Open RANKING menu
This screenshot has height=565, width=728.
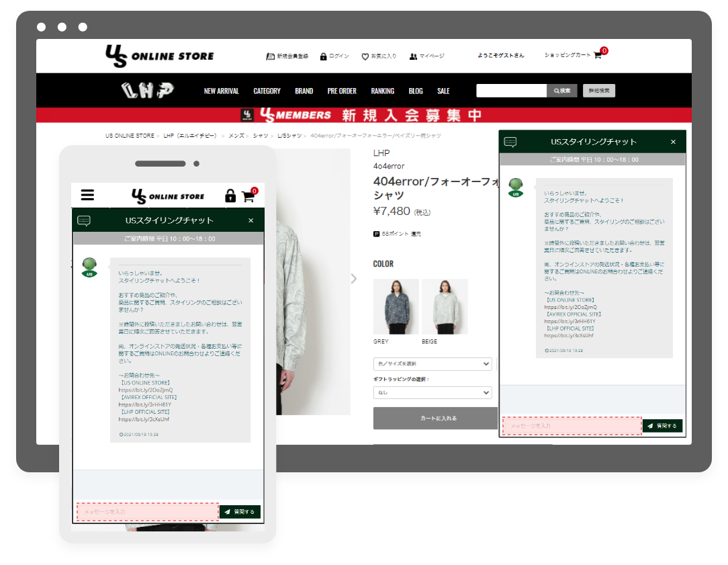click(x=383, y=91)
